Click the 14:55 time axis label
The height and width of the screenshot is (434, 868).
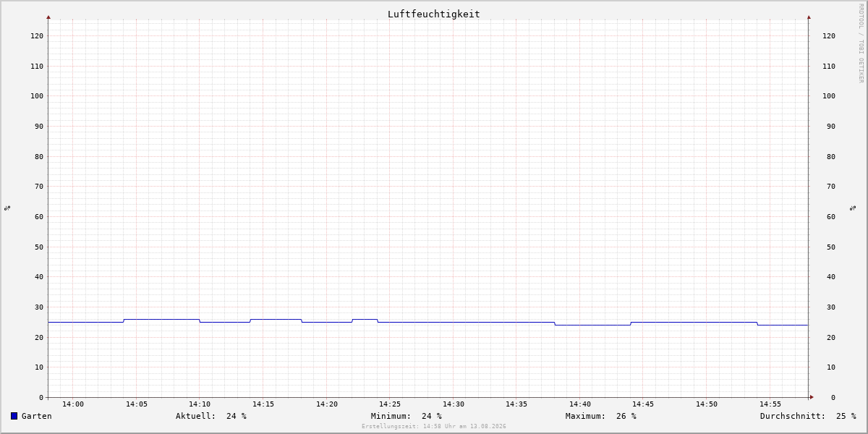point(770,404)
